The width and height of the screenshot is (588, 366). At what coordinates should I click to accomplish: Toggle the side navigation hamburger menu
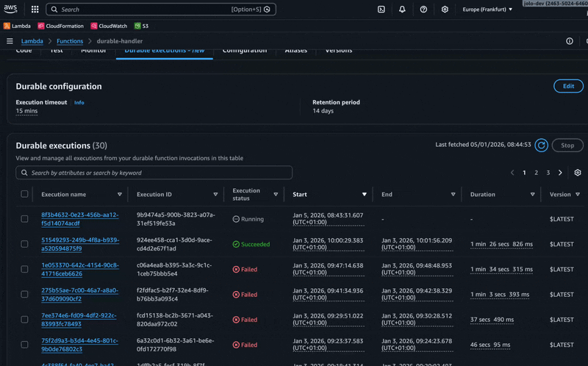[x=10, y=41]
